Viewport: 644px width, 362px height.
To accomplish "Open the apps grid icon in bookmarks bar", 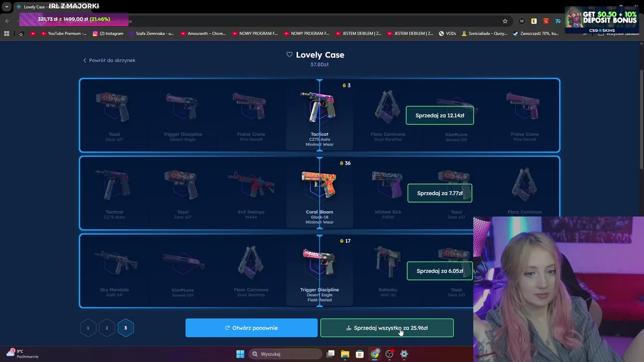I will (7, 34).
